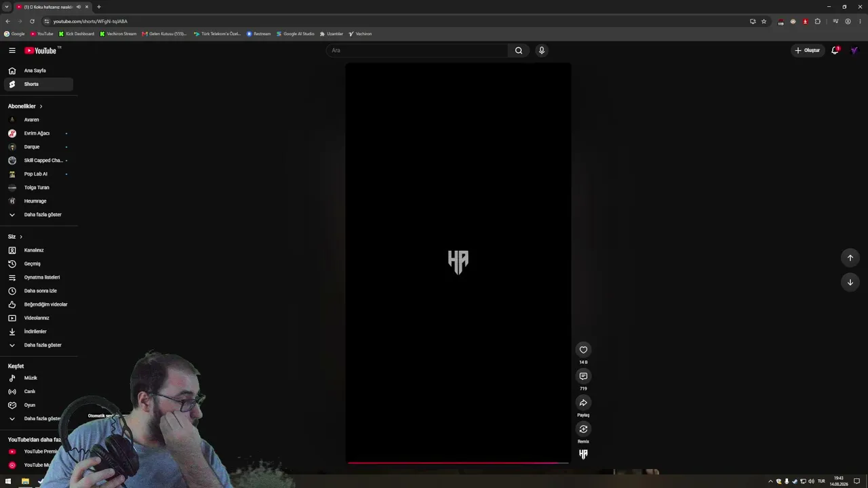Open Oynatma listeleri playlists
Viewport: 868px width, 488px height.
pyautogui.click(x=39, y=277)
